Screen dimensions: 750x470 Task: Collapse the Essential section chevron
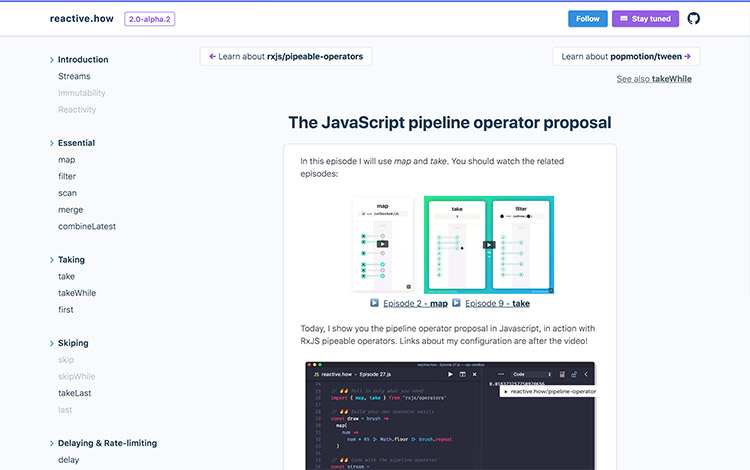tap(52, 143)
